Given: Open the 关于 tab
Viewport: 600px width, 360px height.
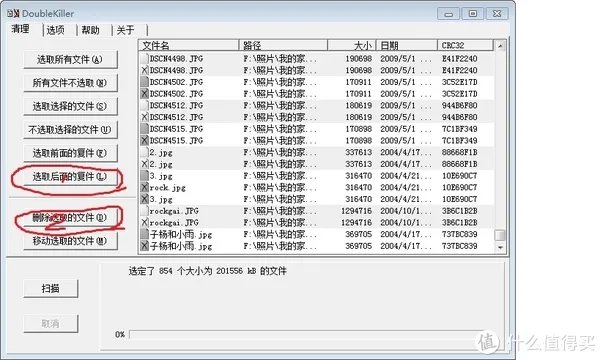Looking at the screenshot, I should (x=126, y=30).
